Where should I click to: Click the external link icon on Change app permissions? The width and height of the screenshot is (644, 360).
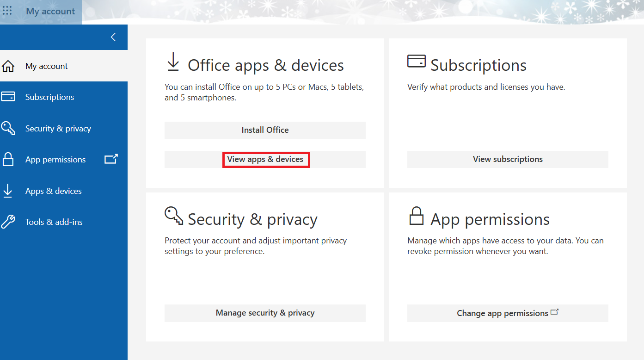click(x=554, y=312)
